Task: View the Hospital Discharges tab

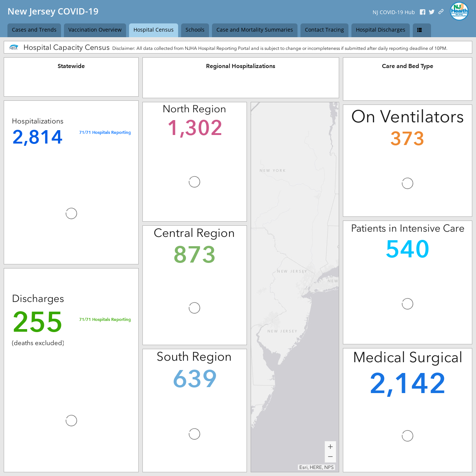Action: [380, 30]
